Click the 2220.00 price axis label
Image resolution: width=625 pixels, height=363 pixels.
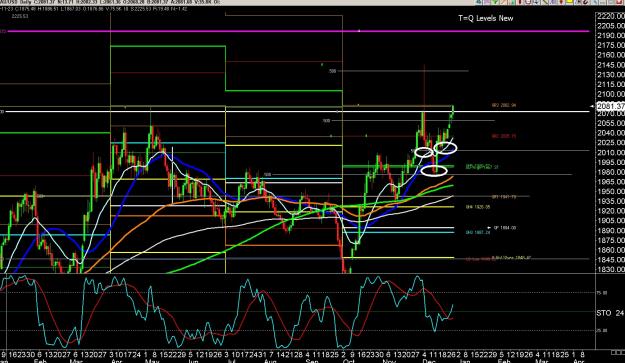point(611,16)
